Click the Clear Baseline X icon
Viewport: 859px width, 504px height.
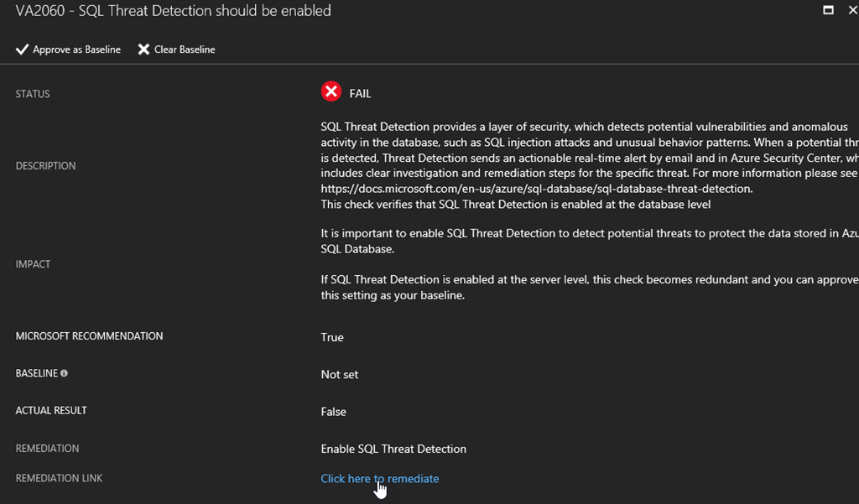pos(143,49)
